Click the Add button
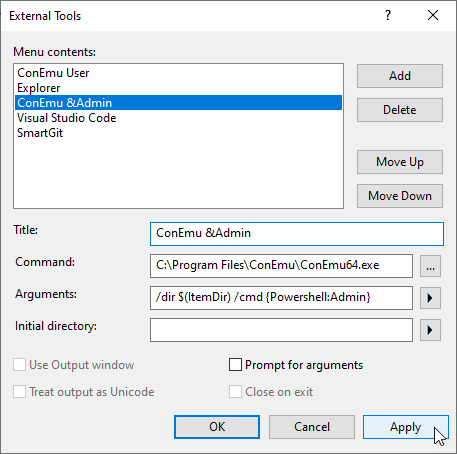457x454 pixels. pos(400,76)
